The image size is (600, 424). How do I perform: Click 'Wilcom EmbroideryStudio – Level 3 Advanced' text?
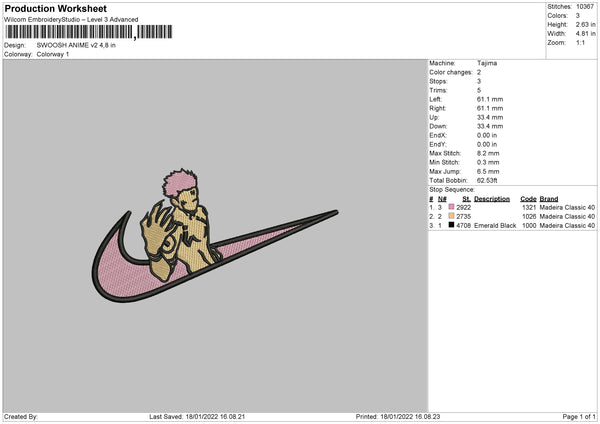point(71,20)
